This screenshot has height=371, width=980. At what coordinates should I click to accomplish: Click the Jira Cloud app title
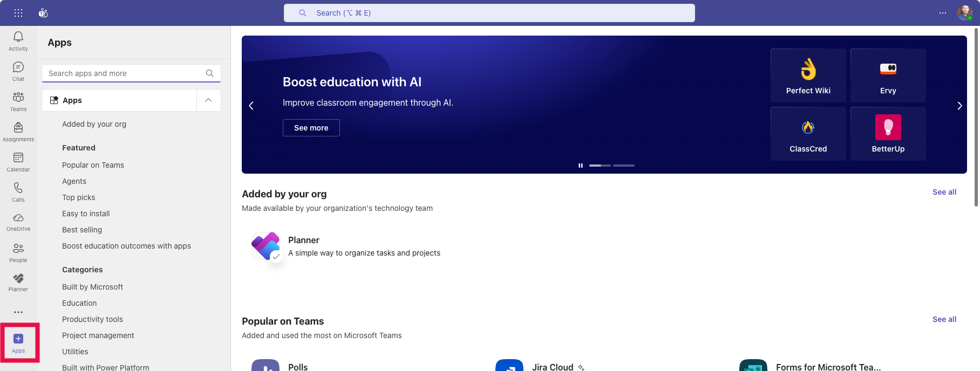pos(553,367)
